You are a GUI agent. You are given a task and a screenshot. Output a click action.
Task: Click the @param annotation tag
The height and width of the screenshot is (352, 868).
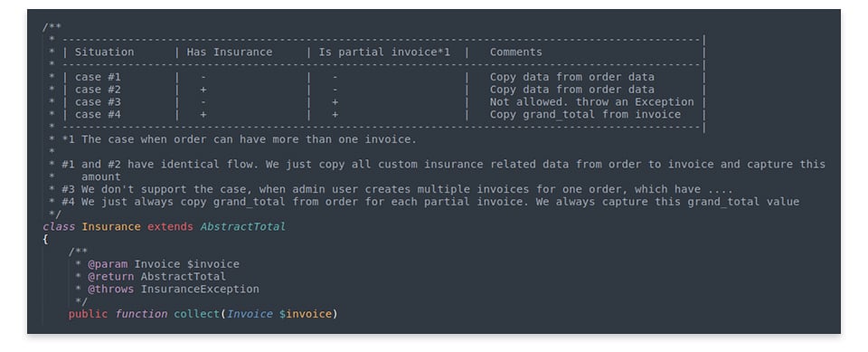(108, 264)
